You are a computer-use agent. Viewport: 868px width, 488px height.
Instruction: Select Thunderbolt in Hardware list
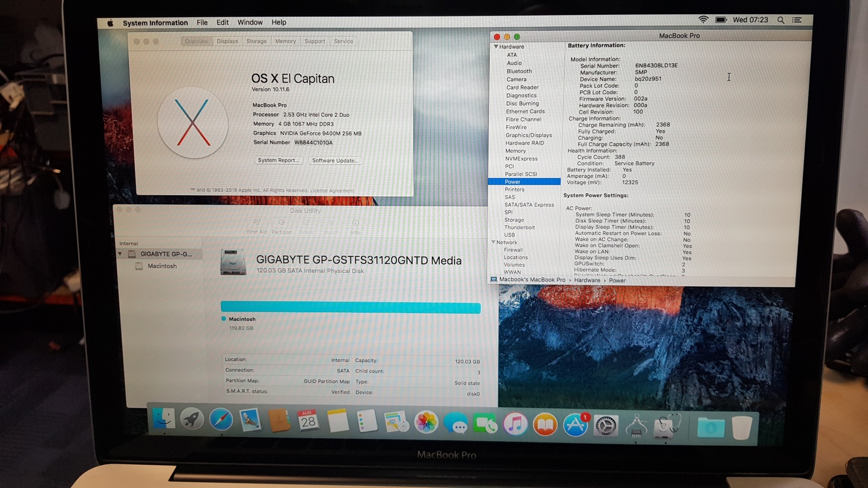coord(520,227)
